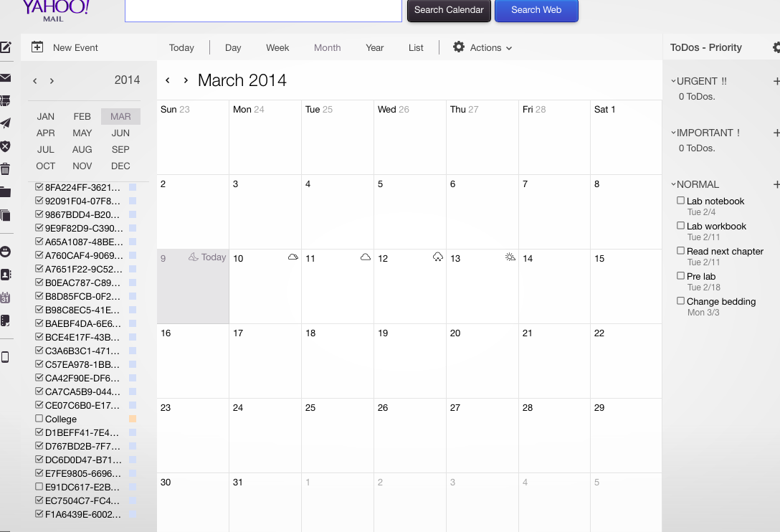Switch to List view
This screenshot has height=532, width=780.
pos(416,48)
